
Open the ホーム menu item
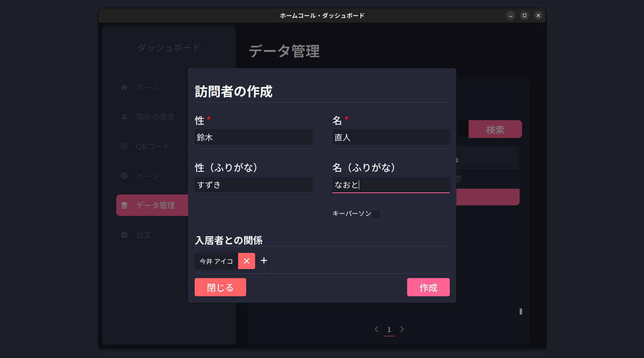click(x=147, y=87)
